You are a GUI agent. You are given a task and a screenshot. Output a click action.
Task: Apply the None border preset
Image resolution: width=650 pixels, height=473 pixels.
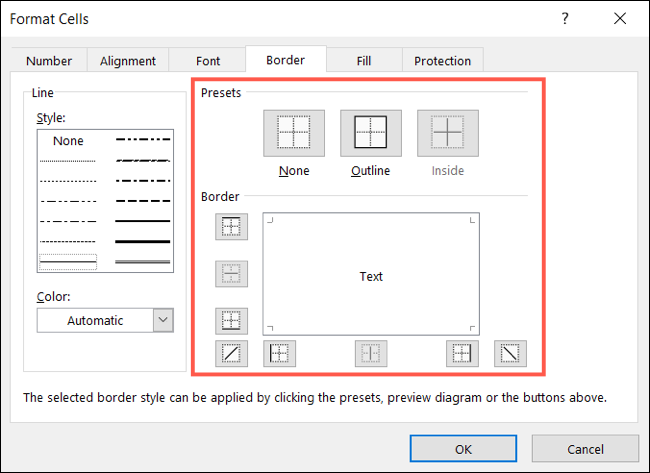[293, 132]
